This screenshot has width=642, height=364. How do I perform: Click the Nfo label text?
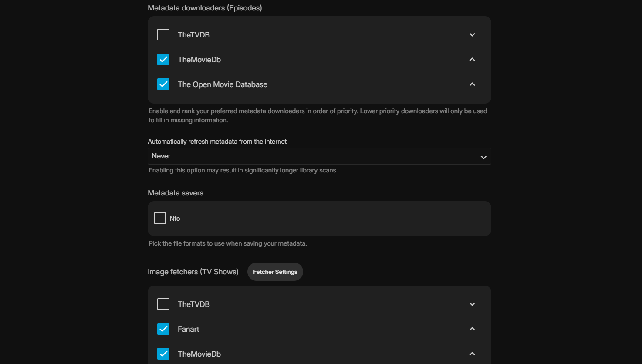coord(175,219)
